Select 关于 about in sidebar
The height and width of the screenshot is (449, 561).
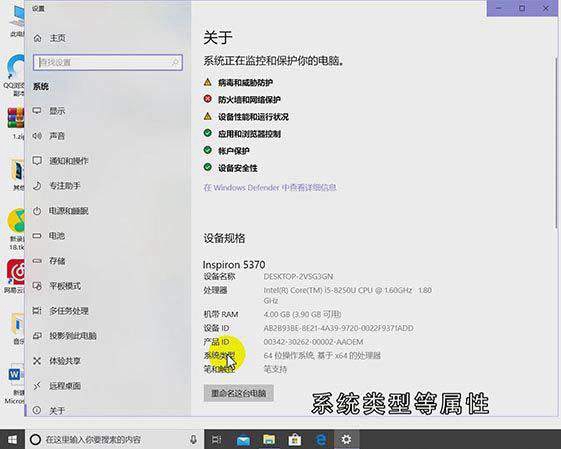click(49, 410)
